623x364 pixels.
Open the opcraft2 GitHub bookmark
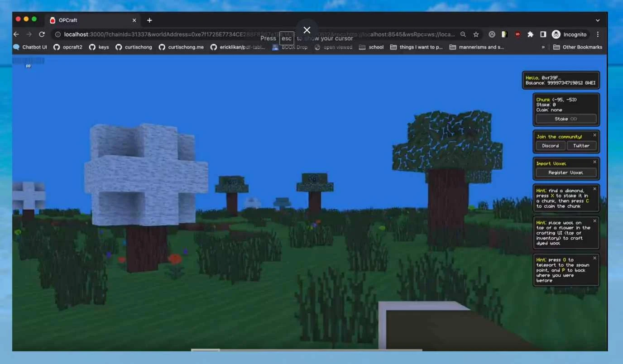coord(68,47)
